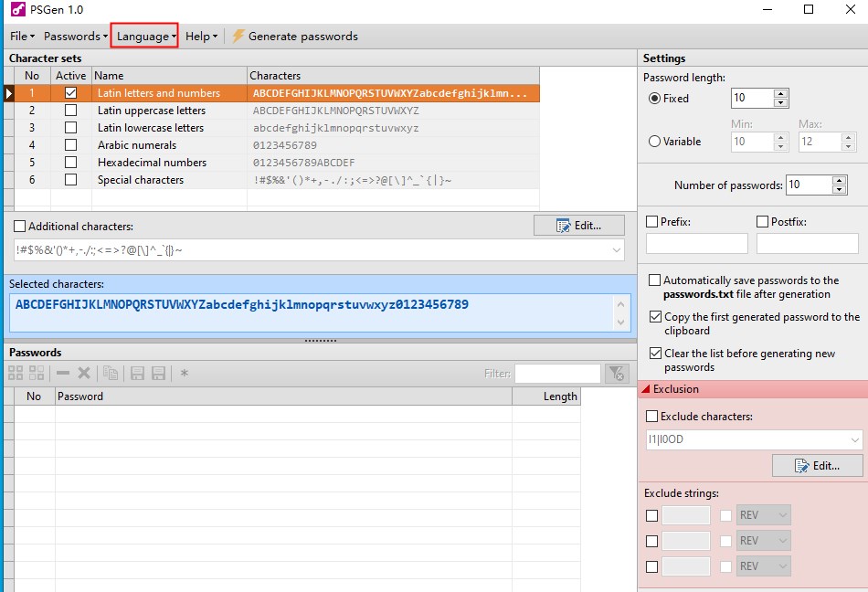Untick Copy the first generated password to clipboard
This screenshot has height=592, width=868.
(655, 317)
